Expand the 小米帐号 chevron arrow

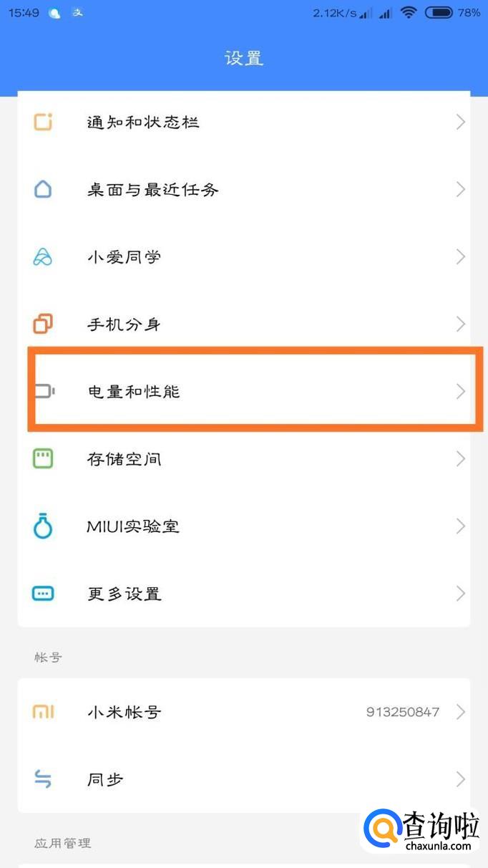point(460,712)
